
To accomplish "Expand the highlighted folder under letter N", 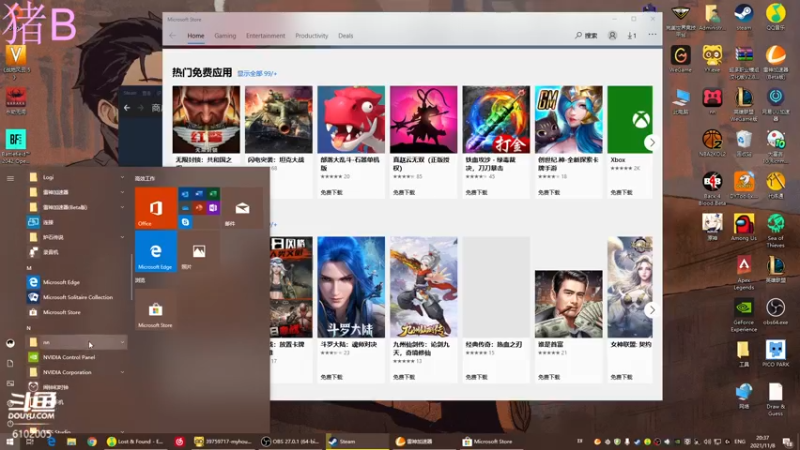I will 77,342.
